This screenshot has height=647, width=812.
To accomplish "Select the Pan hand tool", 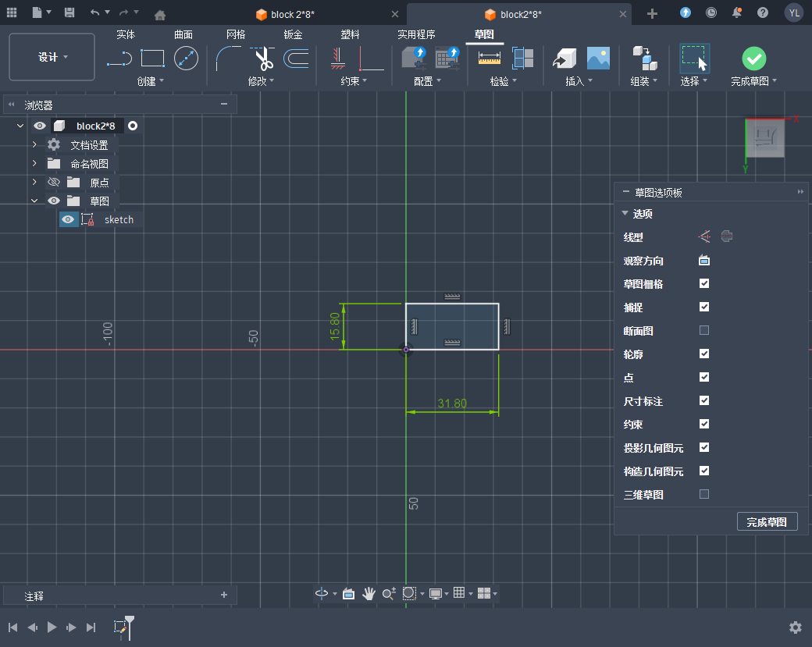I will coord(369,593).
